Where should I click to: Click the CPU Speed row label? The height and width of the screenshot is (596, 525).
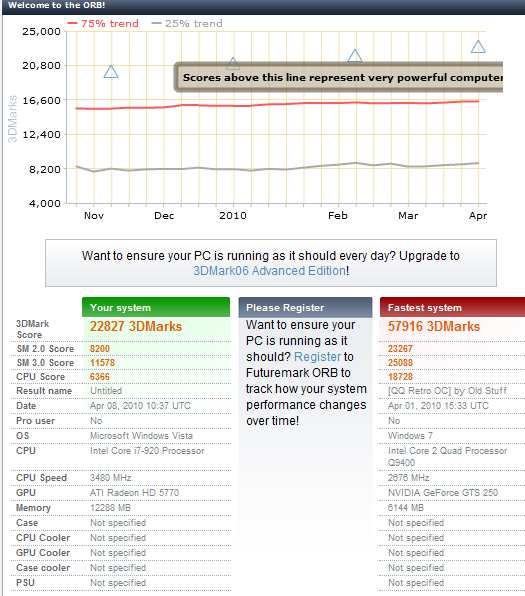tap(41, 478)
